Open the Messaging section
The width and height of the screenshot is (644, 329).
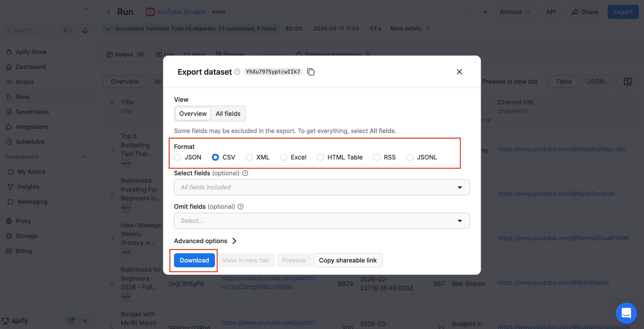32,201
